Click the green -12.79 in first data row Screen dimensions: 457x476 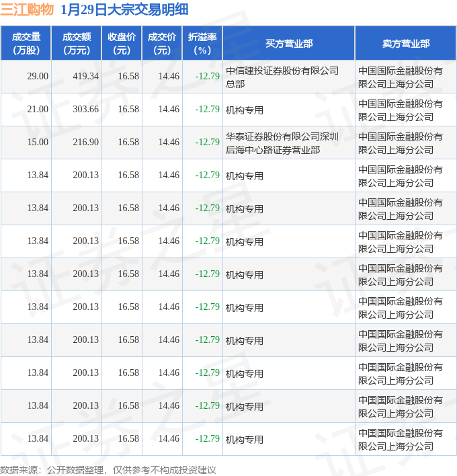207,77
